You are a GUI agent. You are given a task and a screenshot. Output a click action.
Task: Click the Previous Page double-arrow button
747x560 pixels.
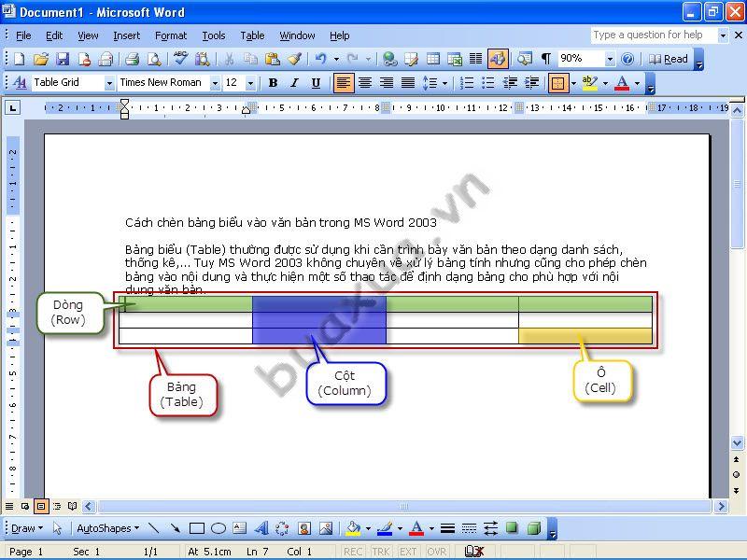pyautogui.click(x=737, y=459)
